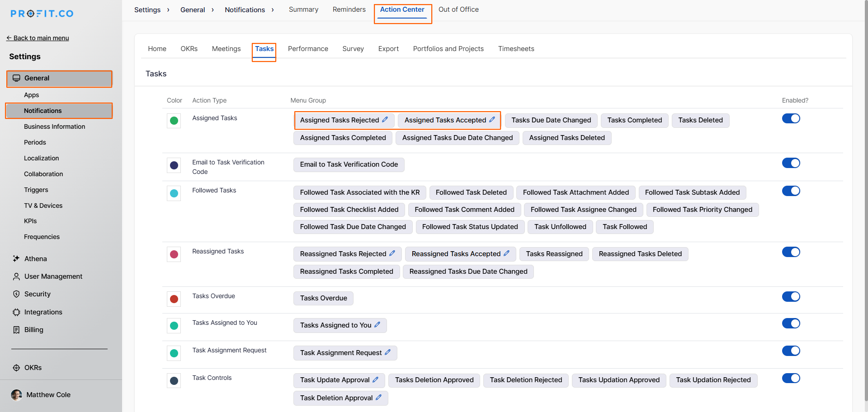Screen dimensions: 868x412
Task: Toggle off Tasks Overdue switch
Action: pyautogui.click(x=791, y=297)
